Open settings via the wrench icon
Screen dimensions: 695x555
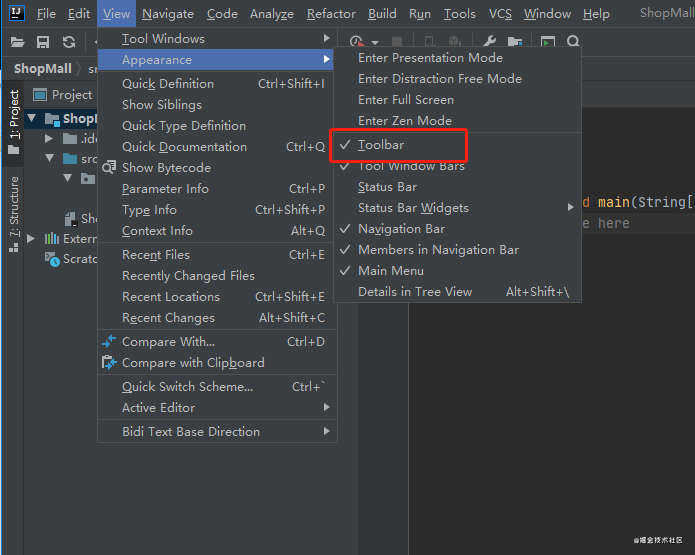pos(490,42)
